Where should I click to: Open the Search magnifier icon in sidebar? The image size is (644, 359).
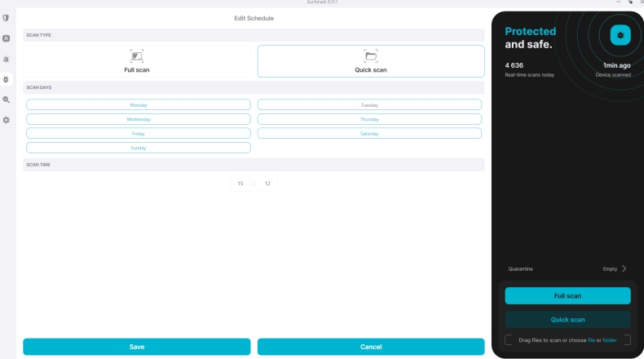tap(7, 100)
